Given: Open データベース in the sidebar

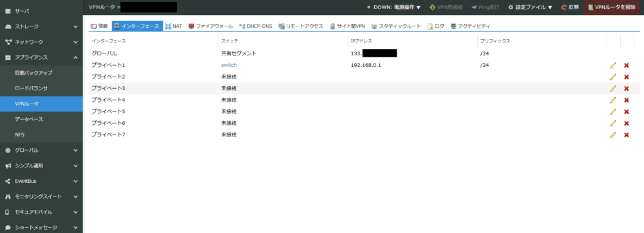Looking at the screenshot, I should pyautogui.click(x=41, y=119).
